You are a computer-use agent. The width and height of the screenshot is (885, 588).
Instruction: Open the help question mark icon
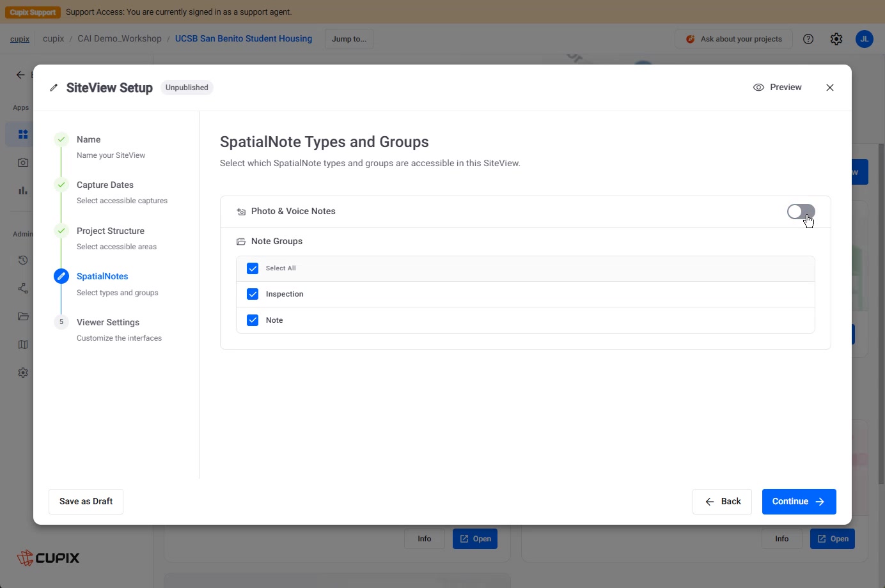coord(808,39)
